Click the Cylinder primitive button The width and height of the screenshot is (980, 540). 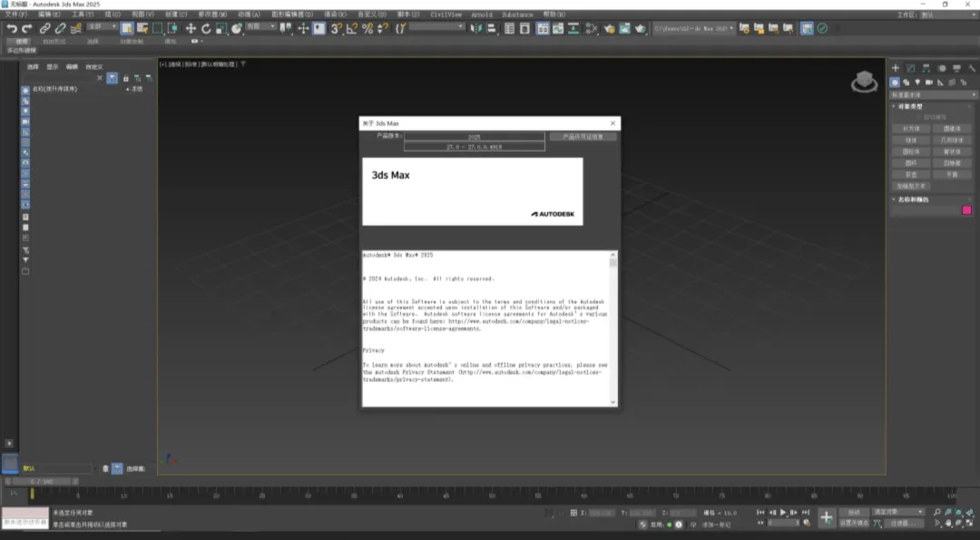pos(911,152)
